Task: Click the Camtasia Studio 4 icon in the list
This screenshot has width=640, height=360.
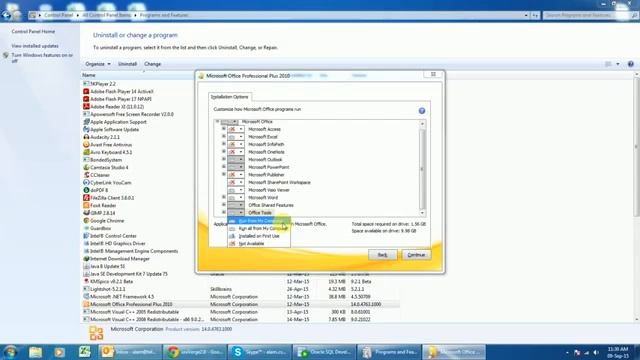Action: tap(86, 167)
